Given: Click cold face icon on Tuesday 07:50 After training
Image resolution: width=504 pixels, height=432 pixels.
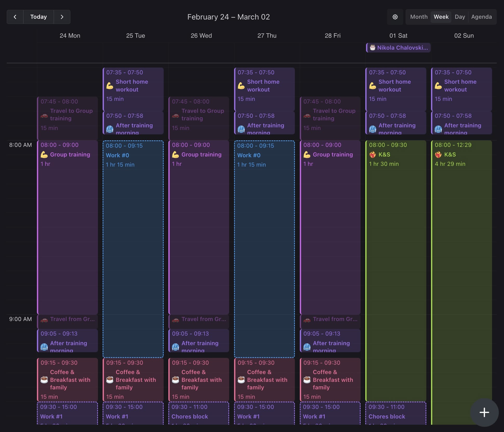Looking at the screenshot, I should pyautogui.click(x=110, y=129).
